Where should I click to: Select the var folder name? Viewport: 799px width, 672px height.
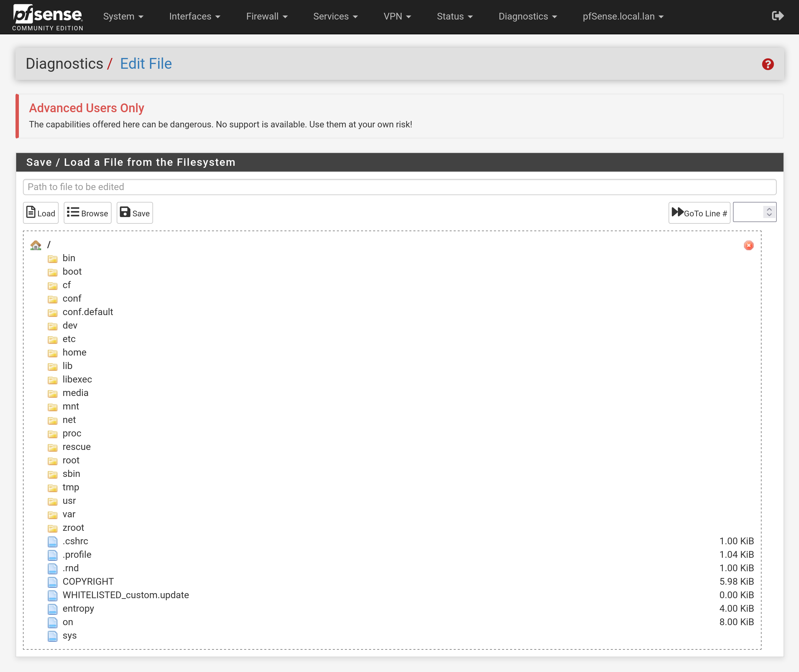pos(69,514)
